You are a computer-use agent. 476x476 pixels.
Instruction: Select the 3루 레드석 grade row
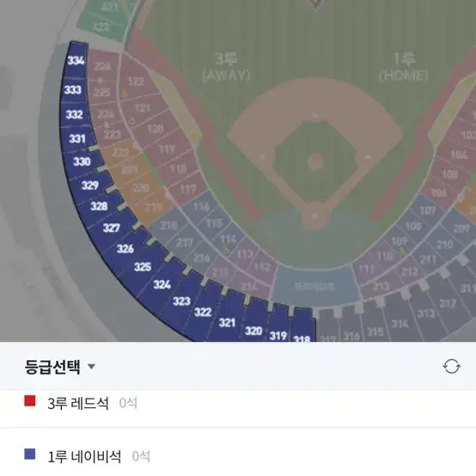tap(238, 404)
